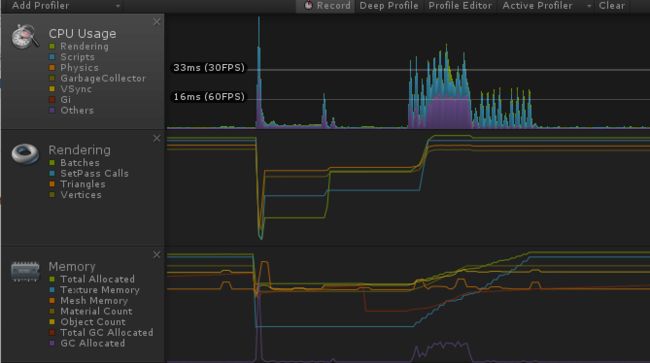Click the Texture Memory legend label
The height and width of the screenshot is (363, 650).
[x=100, y=290]
